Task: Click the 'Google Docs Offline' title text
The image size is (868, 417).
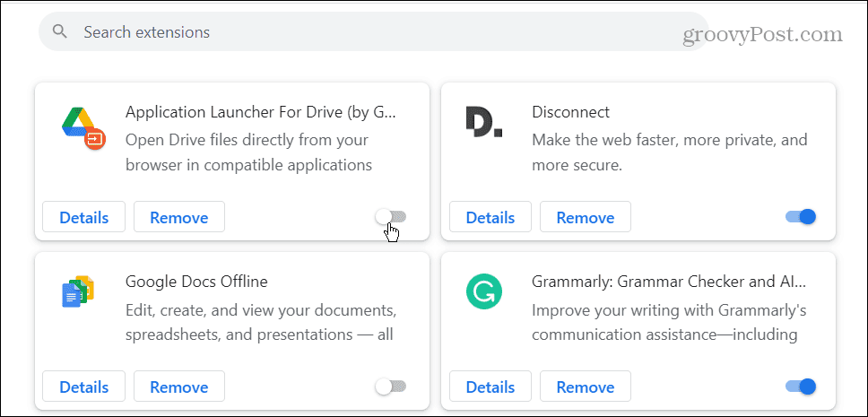Action: (x=196, y=282)
